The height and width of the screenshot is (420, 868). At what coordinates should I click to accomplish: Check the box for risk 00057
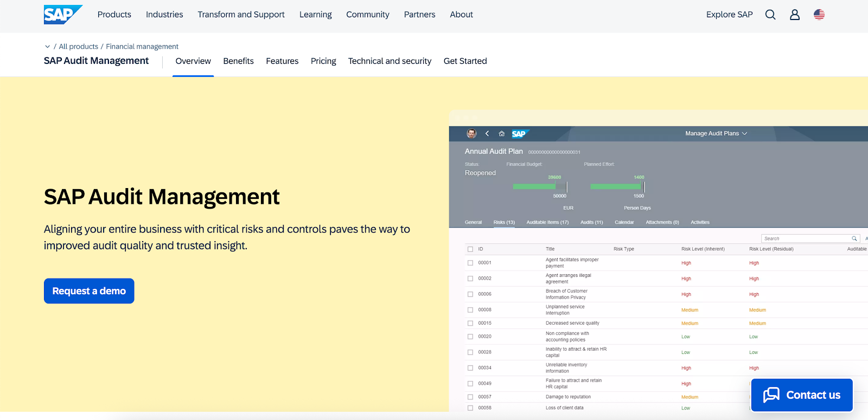pyautogui.click(x=470, y=397)
